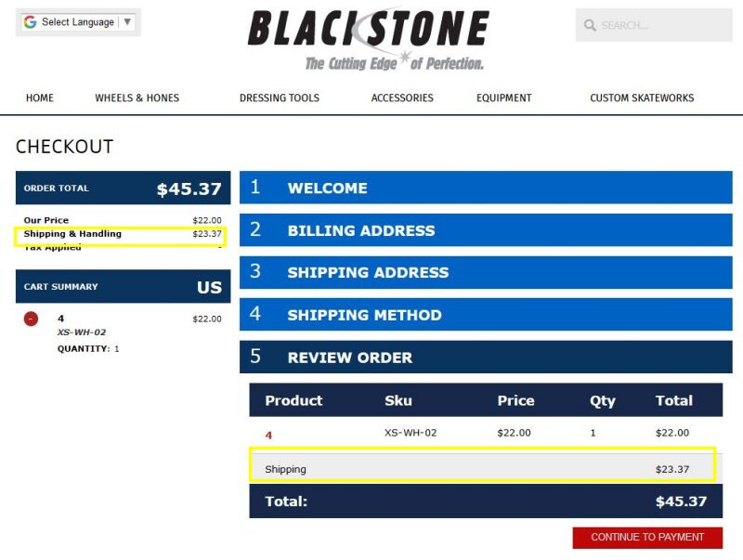Expand the Billing Address section
The height and width of the screenshot is (560, 743).
tap(487, 230)
